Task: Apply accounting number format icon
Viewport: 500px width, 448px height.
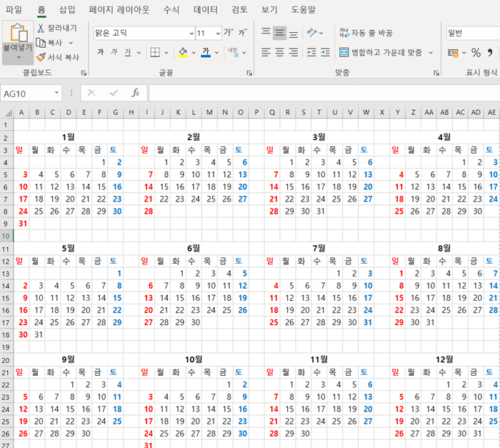Action: pos(453,53)
